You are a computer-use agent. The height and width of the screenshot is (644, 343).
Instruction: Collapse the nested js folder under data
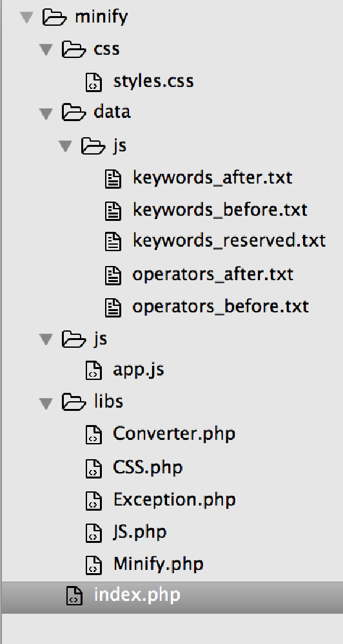pos(65,146)
